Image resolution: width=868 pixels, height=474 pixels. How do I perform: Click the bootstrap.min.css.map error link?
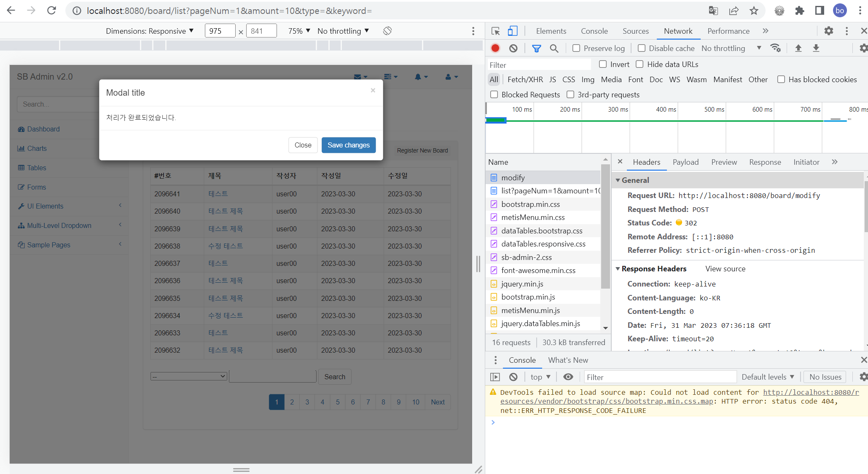pos(606,402)
